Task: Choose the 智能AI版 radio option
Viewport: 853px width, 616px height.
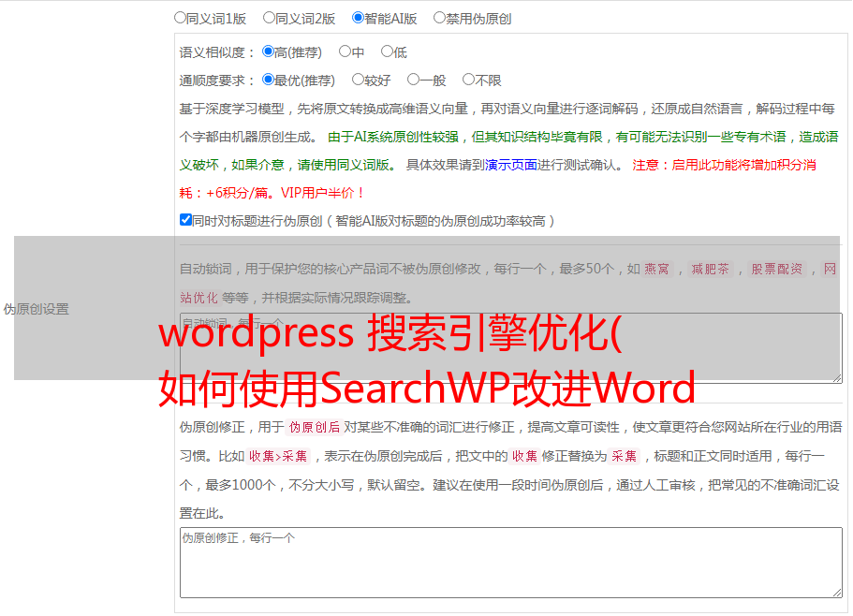Action: 358,18
